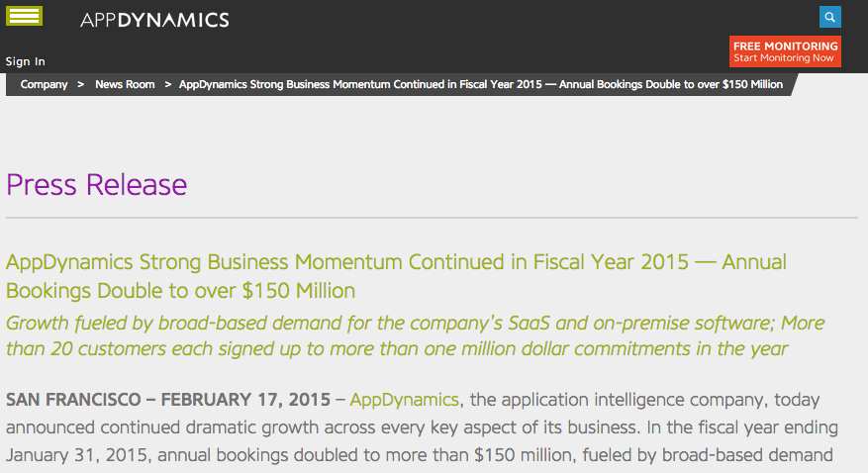Click the green article headline about Fiscal Year 2015
The image size is (868, 473).
[396, 276]
